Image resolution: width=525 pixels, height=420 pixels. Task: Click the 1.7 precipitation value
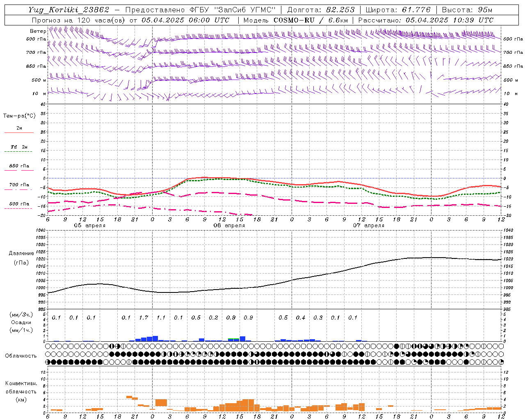click(x=144, y=317)
